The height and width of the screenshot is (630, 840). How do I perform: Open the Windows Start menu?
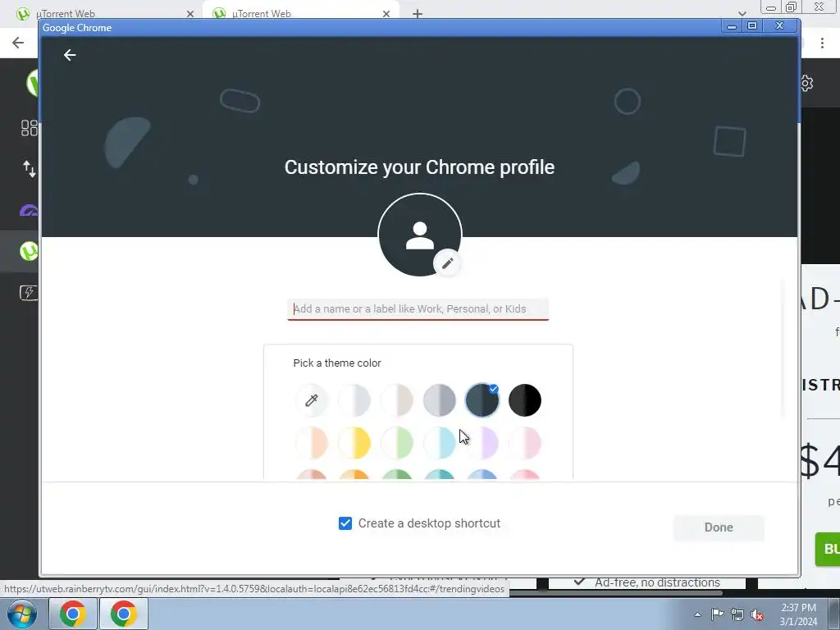(x=21, y=614)
